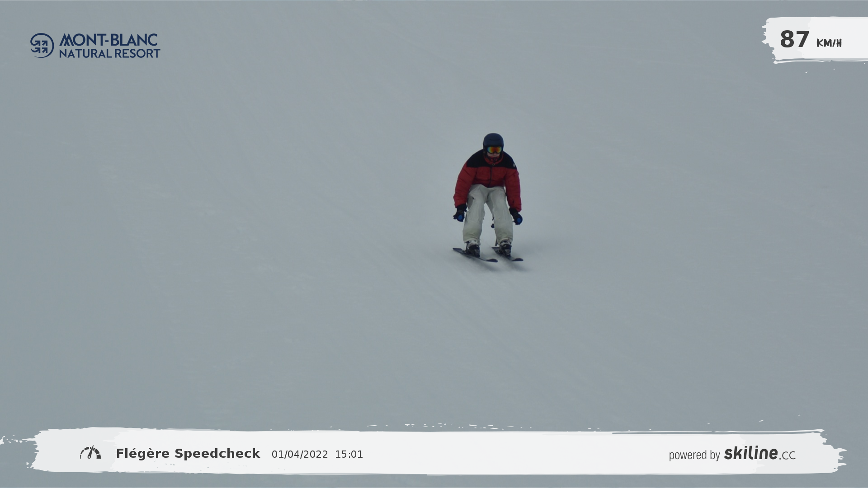Click the 'powered by' text
The height and width of the screenshot is (488, 868).
(x=694, y=455)
